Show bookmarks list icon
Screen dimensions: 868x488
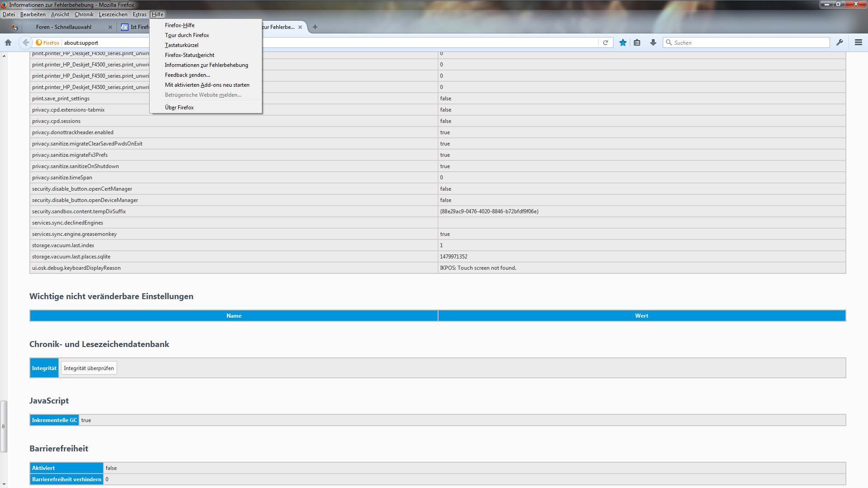click(637, 42)
